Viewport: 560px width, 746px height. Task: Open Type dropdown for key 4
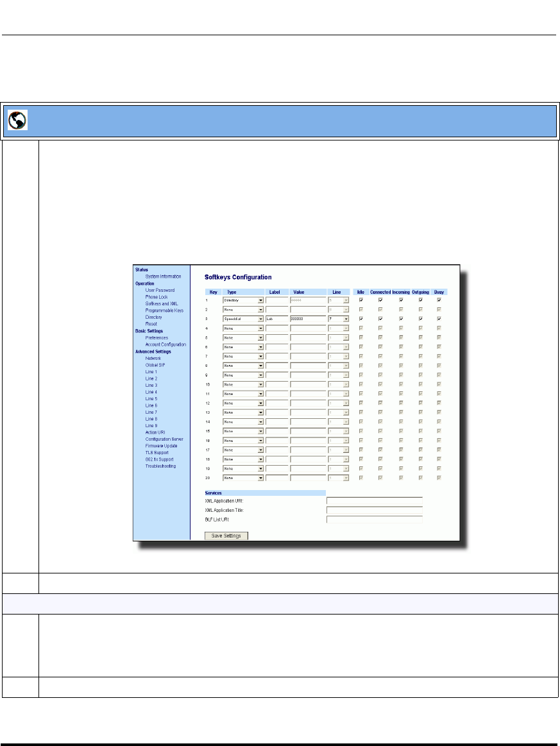click(243, 328)
